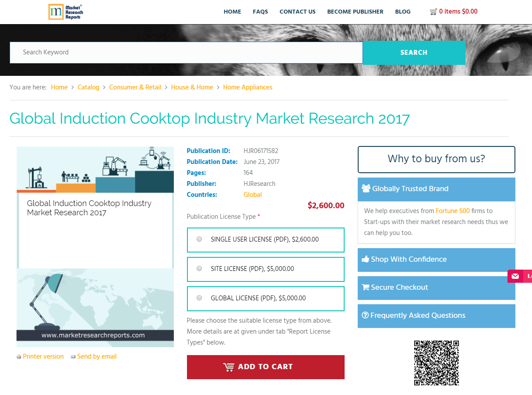Click the pink envelope contact tab icon
The width and height of the screenshot is (532, 395).
tap(515, 276)
